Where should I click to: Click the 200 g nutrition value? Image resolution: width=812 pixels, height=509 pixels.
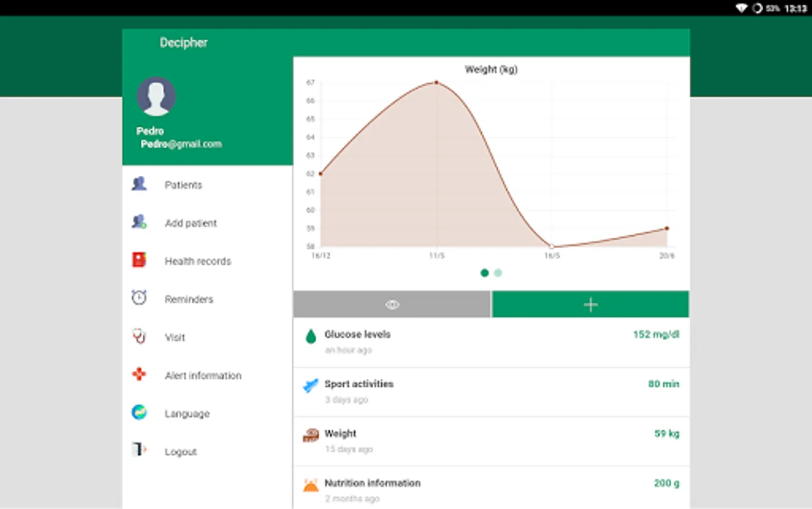[667, 483]
